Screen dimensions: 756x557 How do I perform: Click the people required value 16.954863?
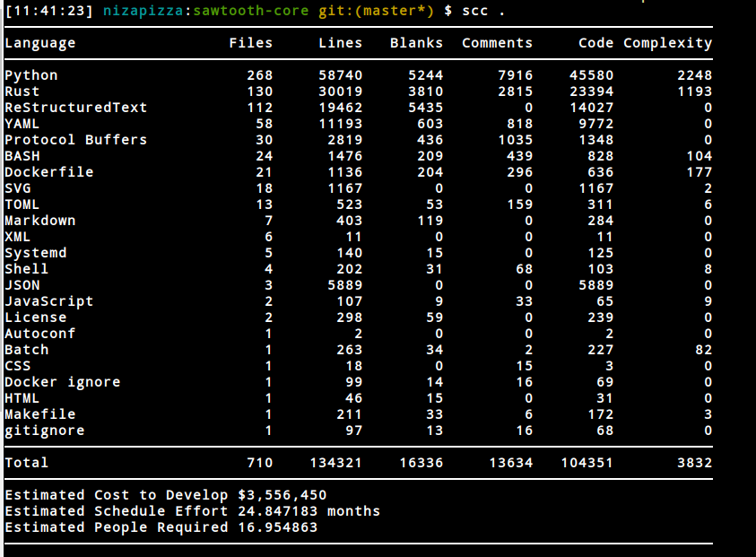tap(278, 527)
